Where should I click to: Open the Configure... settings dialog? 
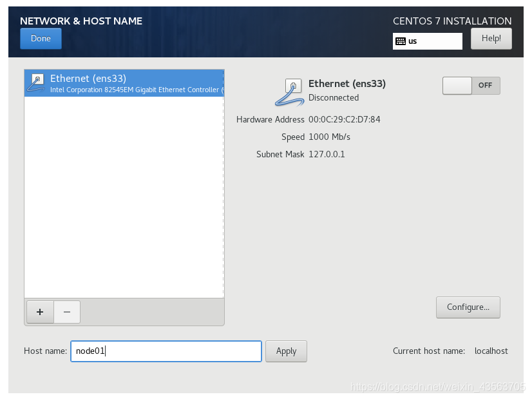[468, 307]
